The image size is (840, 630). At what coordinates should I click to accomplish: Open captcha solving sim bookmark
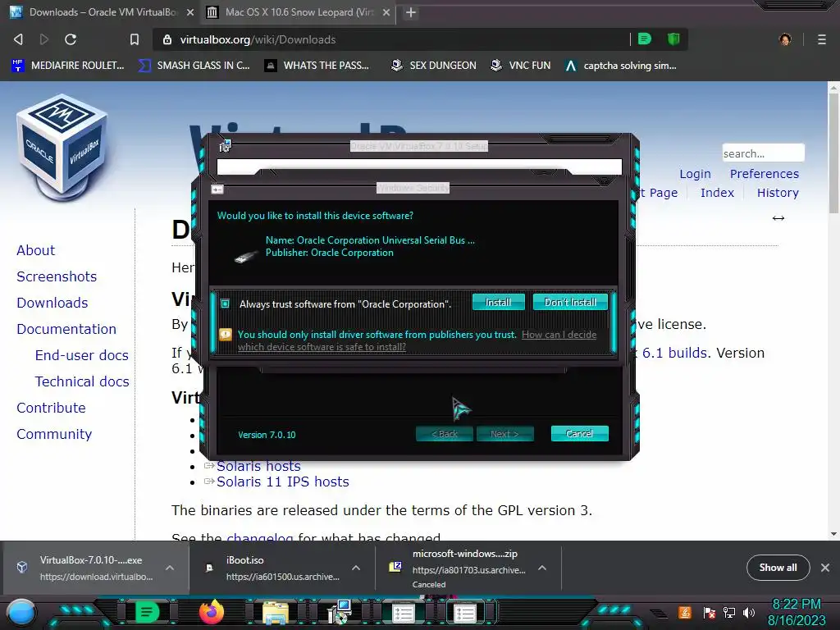(x=621, y=66)
